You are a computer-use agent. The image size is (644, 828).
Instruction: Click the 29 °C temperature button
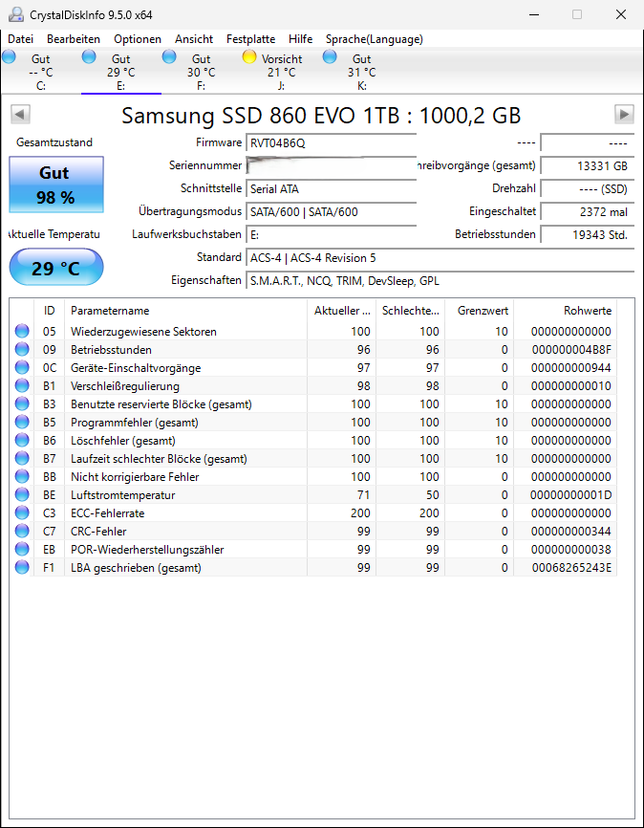(x=56, y=267)
